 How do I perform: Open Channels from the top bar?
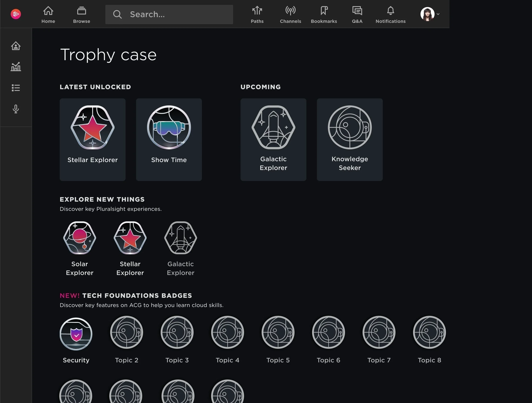pos(290,14)
